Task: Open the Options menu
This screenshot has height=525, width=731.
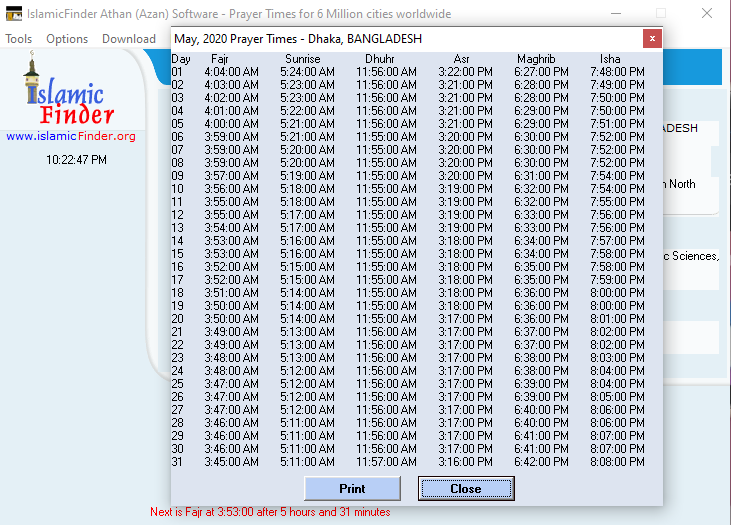Action: click(67, 39)
